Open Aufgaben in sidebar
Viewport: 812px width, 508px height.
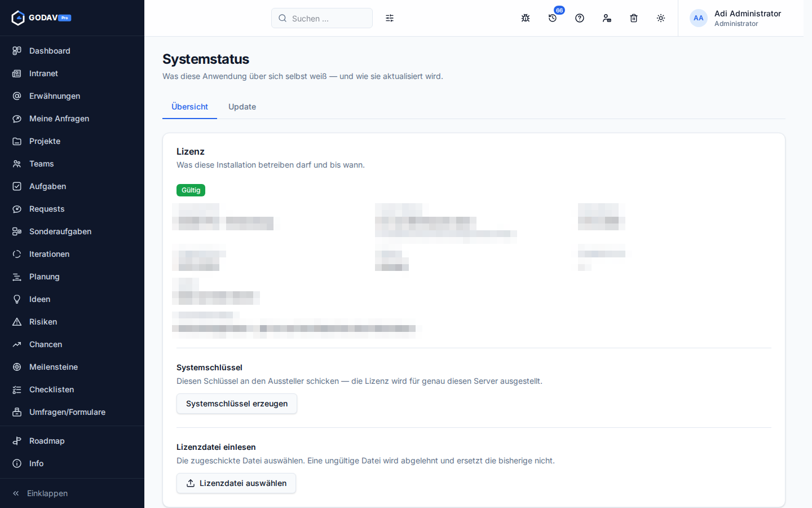tap(72, 186)
